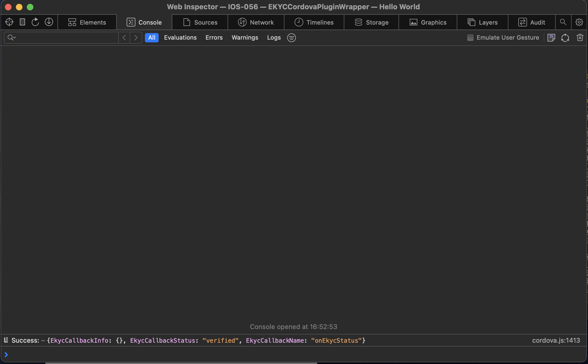The width and height of the screenshot is (588, 364).
Task: Click the console snippets JS icon
Action: click(x=551, y=38)
